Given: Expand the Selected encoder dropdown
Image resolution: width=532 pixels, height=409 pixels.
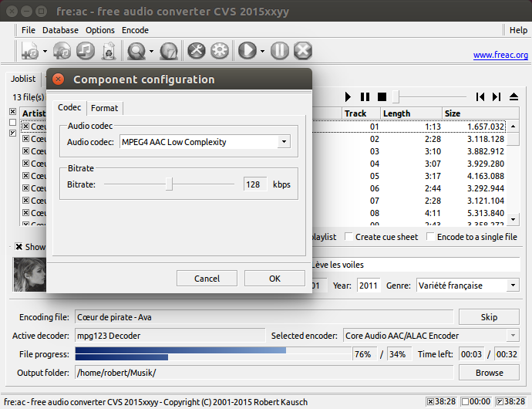Looking at the screenshot, I should 513,335.
